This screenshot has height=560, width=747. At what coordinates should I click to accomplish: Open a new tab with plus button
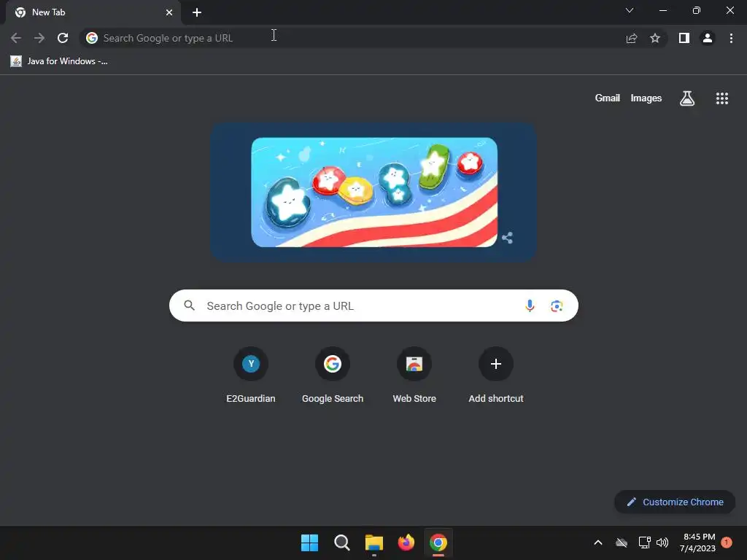197,12
